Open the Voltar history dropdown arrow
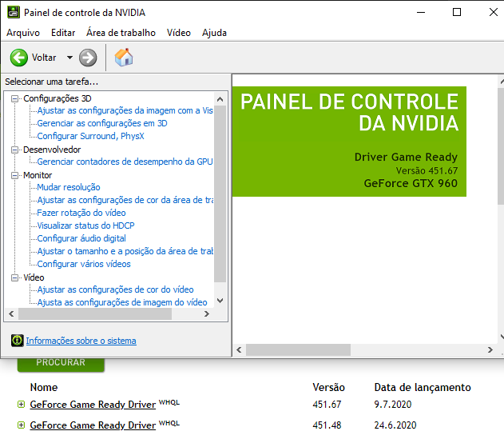Screen dimensions: 504x435 pos(69,58)
